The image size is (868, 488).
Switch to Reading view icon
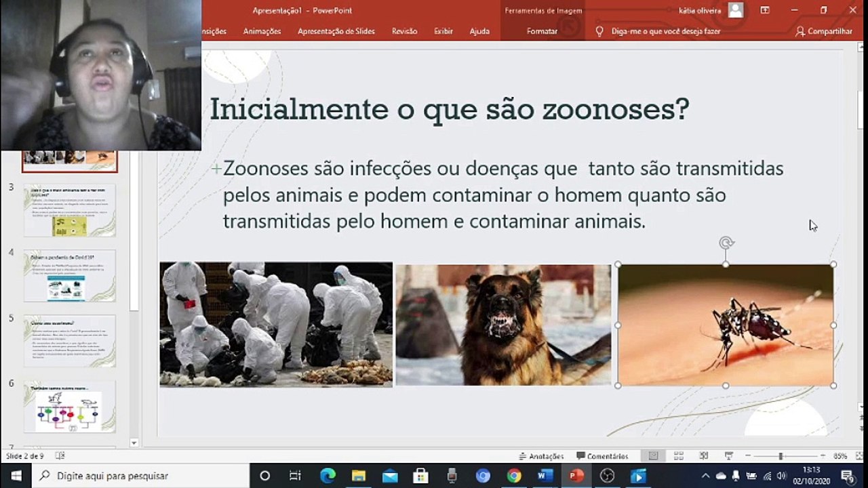click(703, 456)
